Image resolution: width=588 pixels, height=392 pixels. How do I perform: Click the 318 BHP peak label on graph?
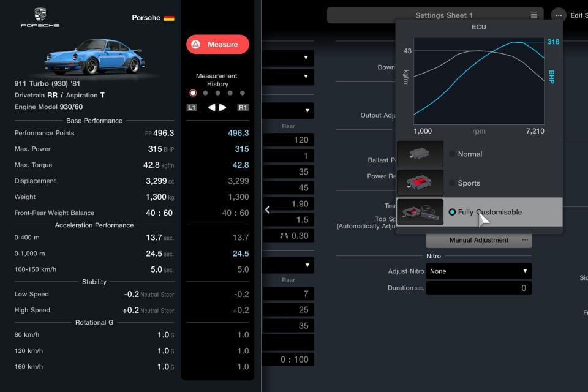553,42
